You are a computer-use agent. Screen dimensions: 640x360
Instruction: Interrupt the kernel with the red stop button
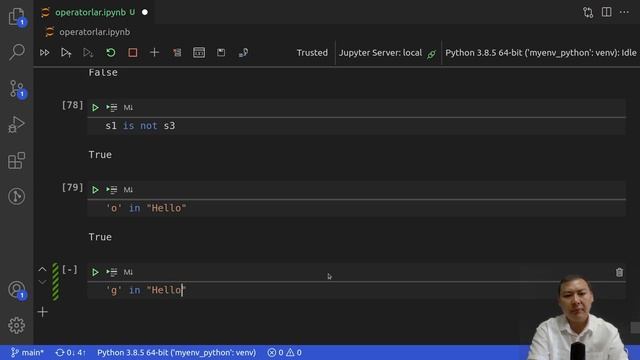[133, 53]
